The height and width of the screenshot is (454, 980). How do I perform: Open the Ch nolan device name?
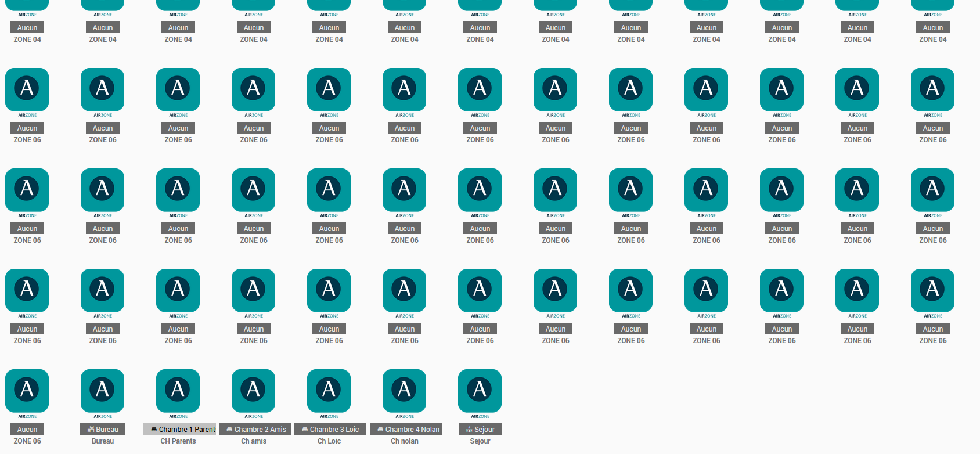[x=405, y=441]
